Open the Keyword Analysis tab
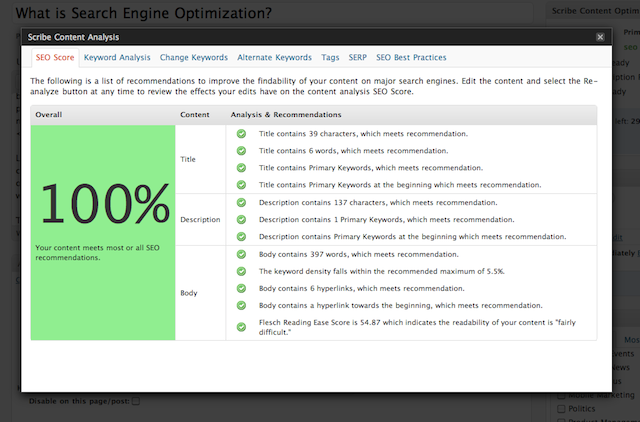Image resolution: width=640 pixels, height=422 pixels. (x=117, y=58)
